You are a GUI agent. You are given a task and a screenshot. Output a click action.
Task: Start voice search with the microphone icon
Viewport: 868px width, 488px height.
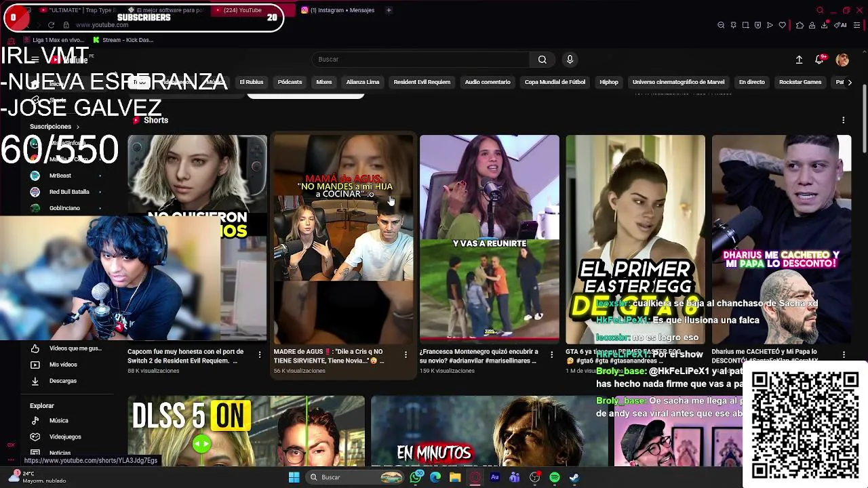pos(570,60)
